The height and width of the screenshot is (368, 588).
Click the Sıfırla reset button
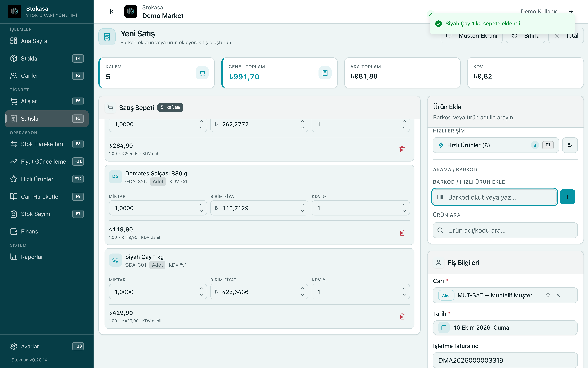[525, 36]
